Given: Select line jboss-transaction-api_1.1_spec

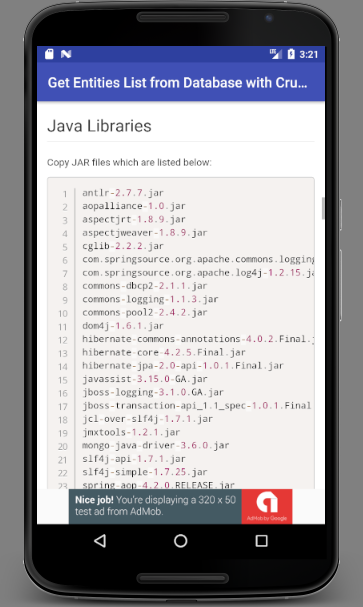Looking at the screenshot, I should click(197, 405).
